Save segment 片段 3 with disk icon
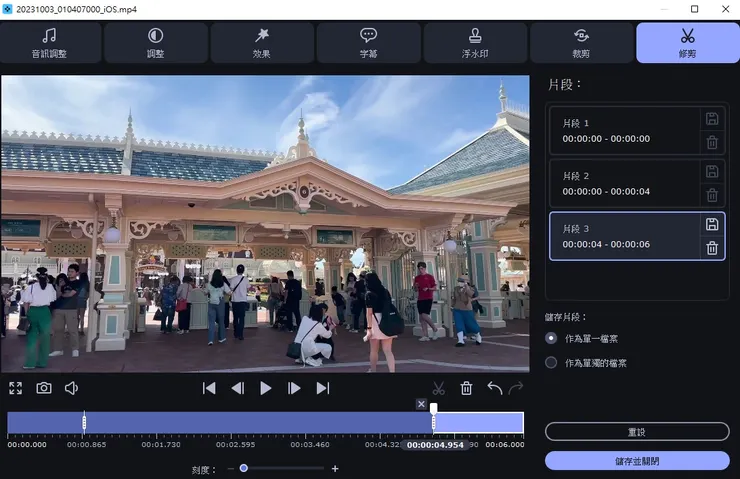 point(712,224)
